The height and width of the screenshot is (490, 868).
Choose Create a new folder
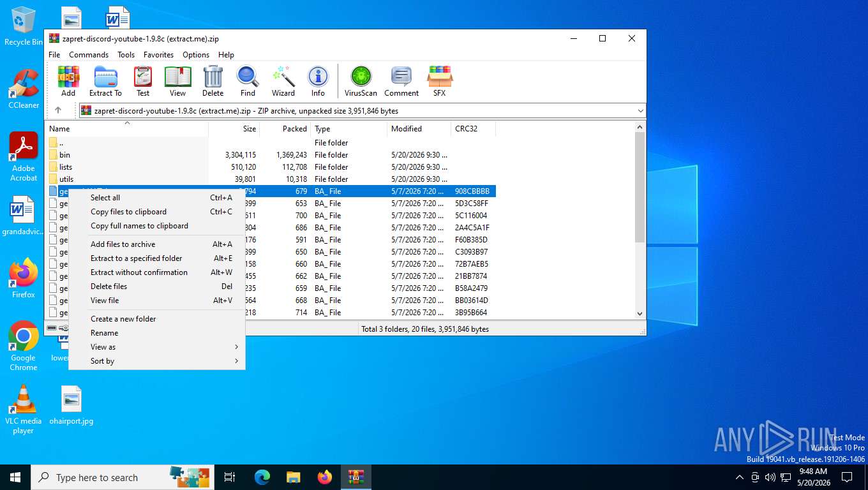click(x=157, y=319)
